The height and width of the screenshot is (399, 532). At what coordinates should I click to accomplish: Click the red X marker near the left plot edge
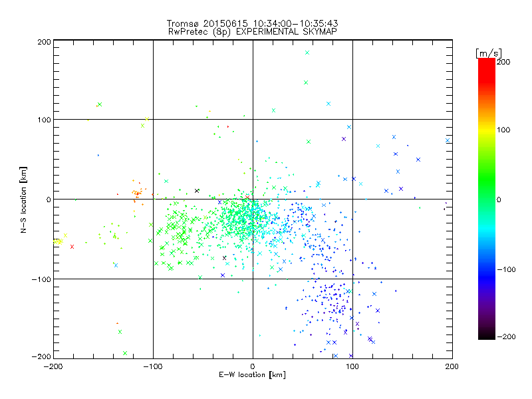[72, 247]
